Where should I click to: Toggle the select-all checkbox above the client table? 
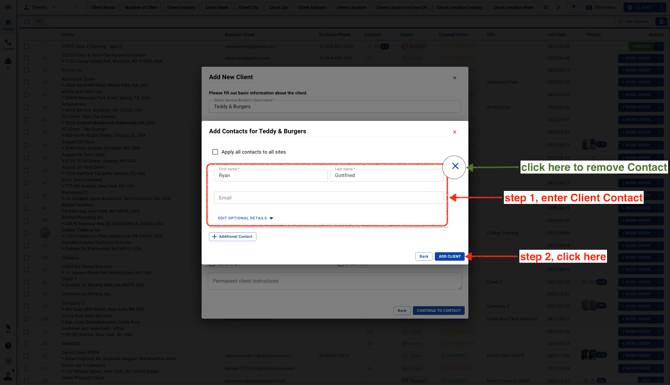[27, 21]
